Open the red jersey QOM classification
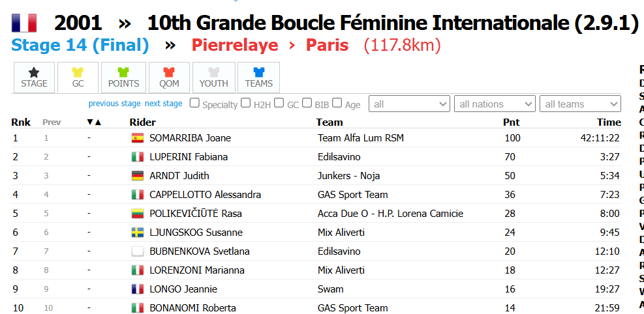The image size is (644, 314). click(169, 78)
